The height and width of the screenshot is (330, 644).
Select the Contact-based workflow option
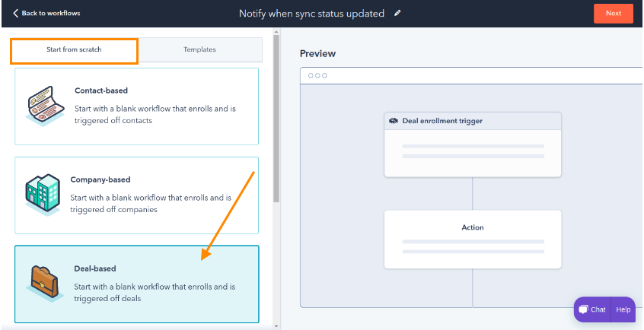pos(137,106)
